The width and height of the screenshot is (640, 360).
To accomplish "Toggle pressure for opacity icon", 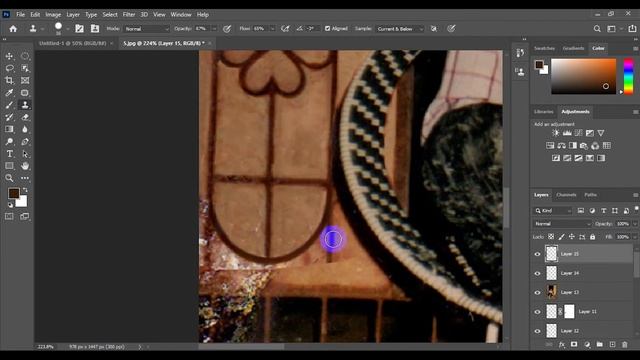I will pos(227,29).
